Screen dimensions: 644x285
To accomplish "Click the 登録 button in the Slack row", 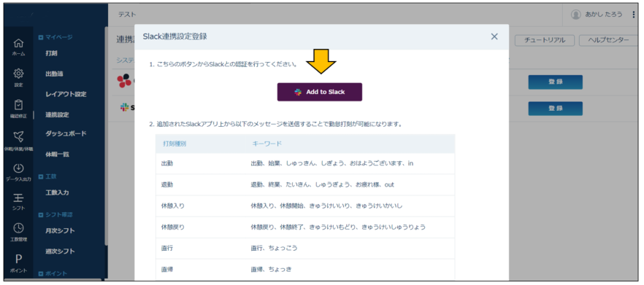I will 555,109.
